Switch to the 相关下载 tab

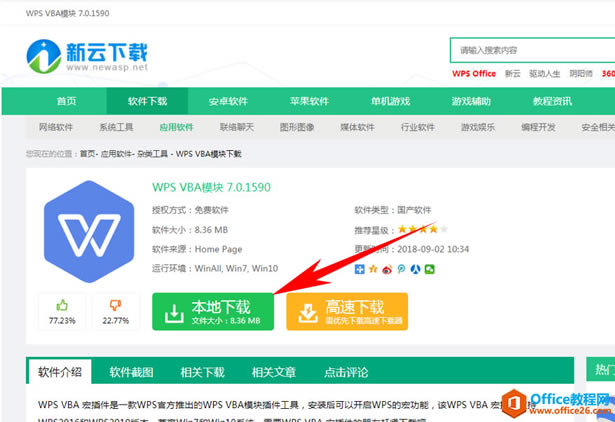point(202,372)
